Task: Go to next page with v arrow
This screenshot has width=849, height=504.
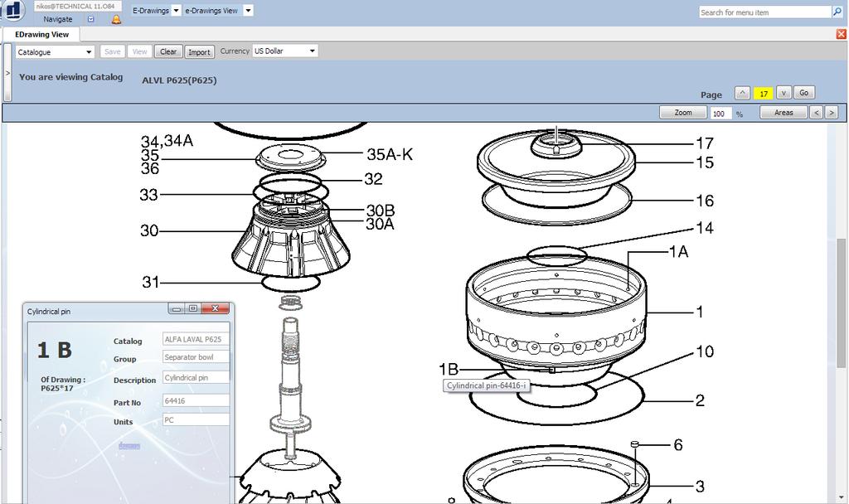Action: 784,93
